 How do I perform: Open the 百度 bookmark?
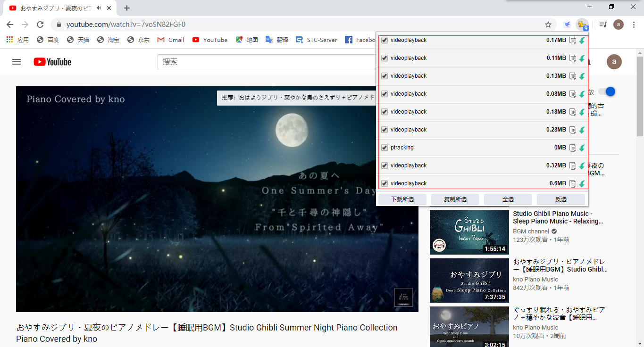click(48, 40)
